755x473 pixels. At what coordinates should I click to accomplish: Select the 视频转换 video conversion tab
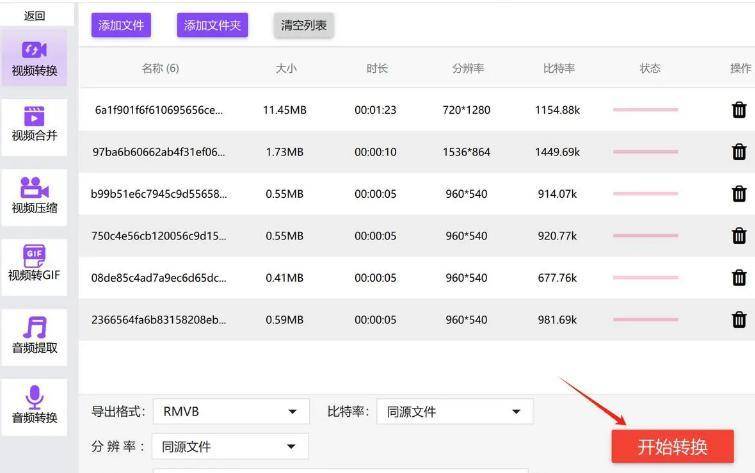click(35, 58)
